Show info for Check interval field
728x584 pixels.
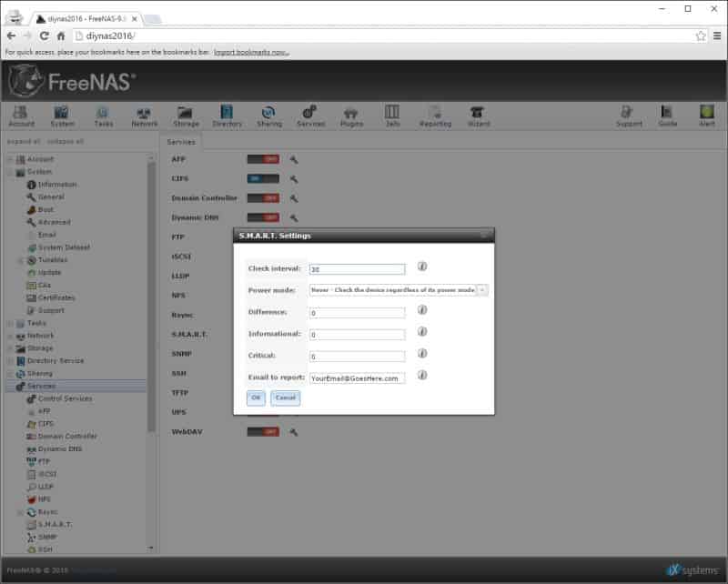pyautogui.click(x=422, y=266)
